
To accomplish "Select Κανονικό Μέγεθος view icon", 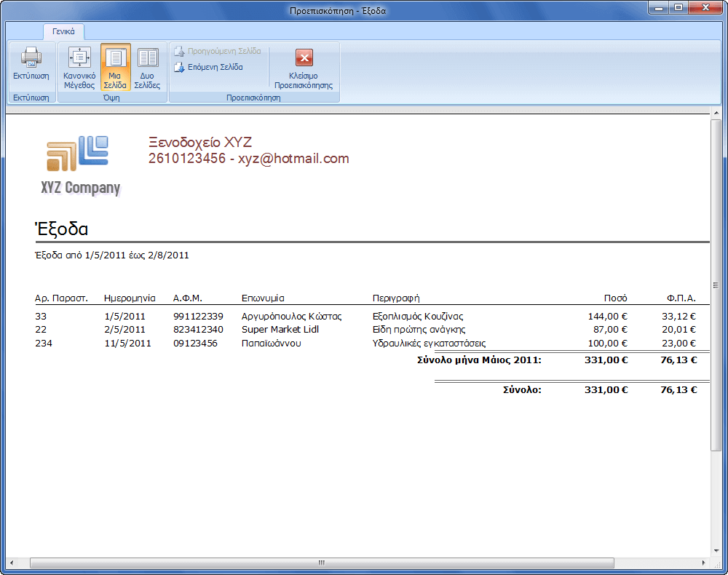I will point(79,60).
